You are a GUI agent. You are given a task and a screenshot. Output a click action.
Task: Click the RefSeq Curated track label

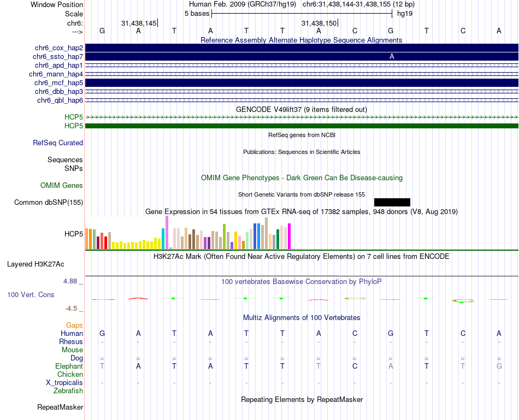point(58,143)
